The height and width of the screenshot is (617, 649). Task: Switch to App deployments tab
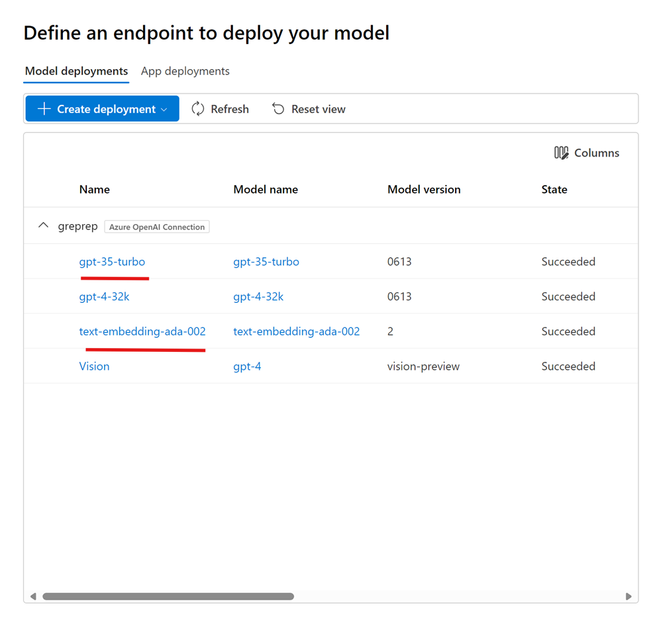coord(185,71)
